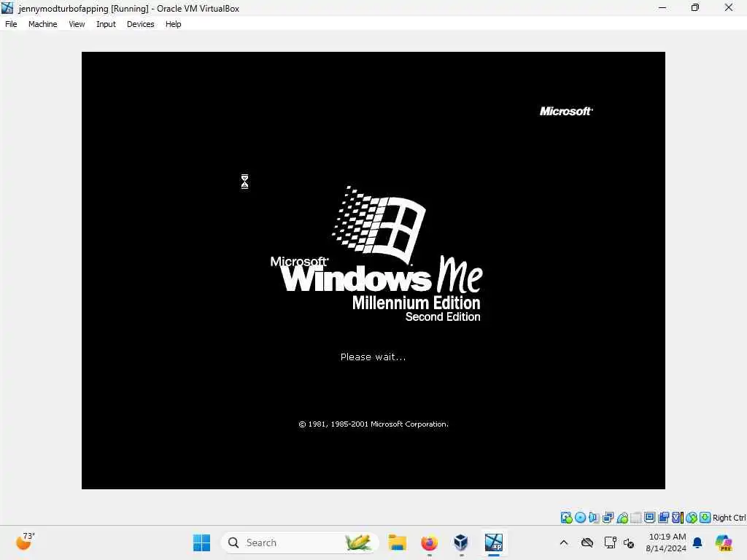This screenshot has width=747, height=560.
Task: Open the Devices menu
Action: pyautogui.click(x=140, y=24)
